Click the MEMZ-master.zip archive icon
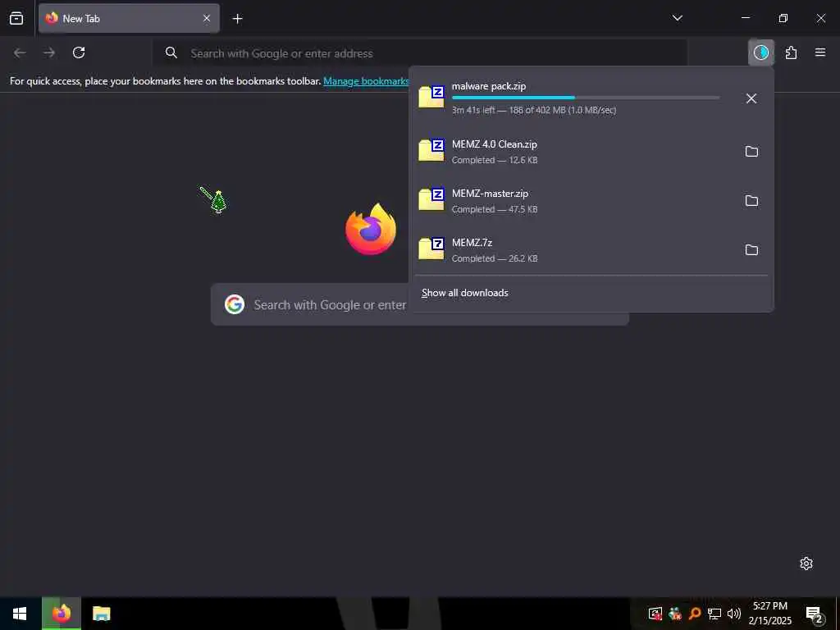 (x=431, y=199)
